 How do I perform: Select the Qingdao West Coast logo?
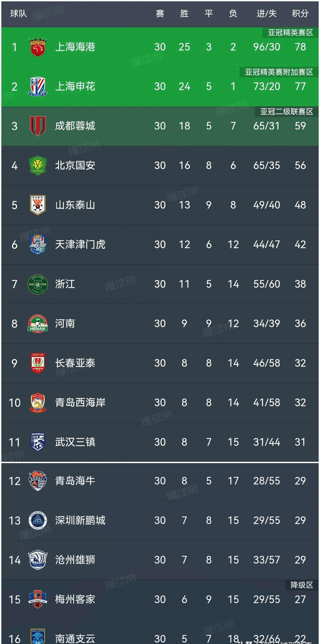pos(37,403)
